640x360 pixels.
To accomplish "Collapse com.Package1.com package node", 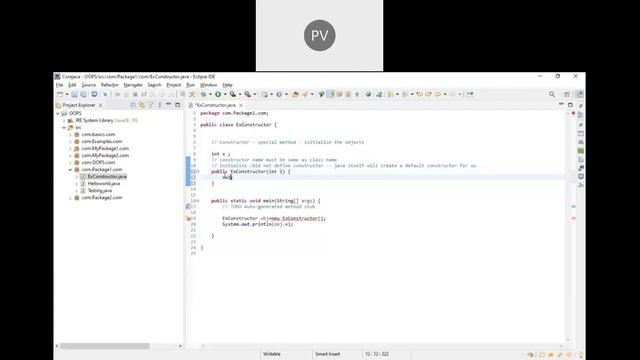I will (x=70, y=169).
